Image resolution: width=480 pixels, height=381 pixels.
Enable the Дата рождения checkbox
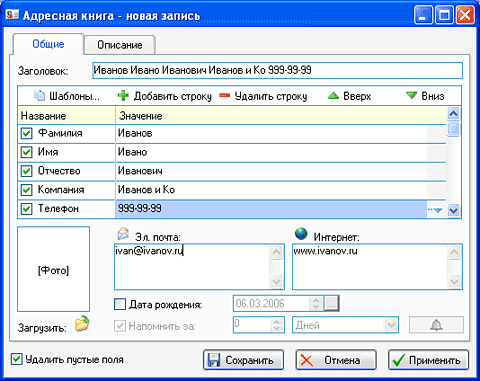(x=120, y=304)
